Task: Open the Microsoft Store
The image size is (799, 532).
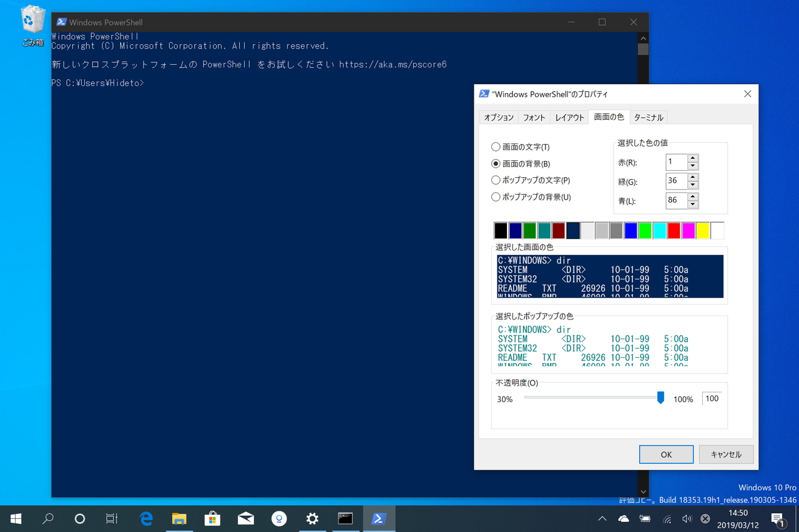Action: pos(212,518)
